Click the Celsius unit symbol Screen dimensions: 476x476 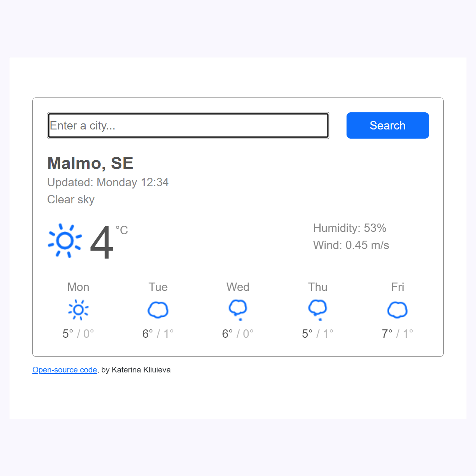[x=121, y=229]
